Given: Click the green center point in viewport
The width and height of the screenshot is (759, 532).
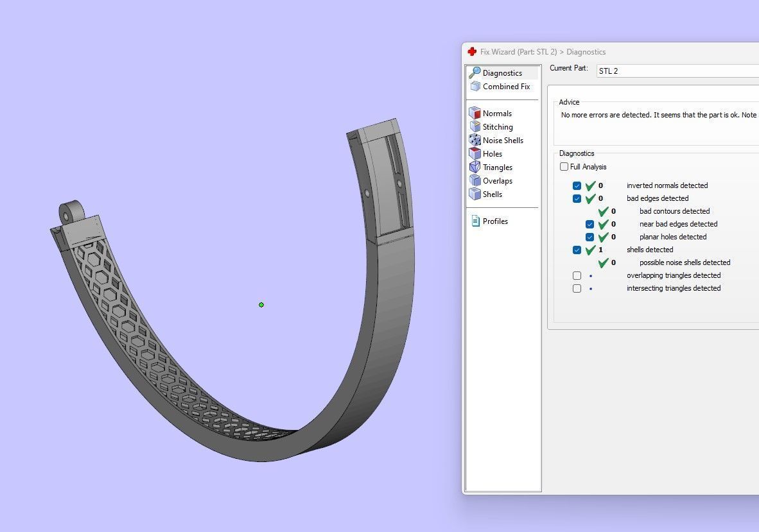Looking at the screenshot, I should (x=261, y=305).
